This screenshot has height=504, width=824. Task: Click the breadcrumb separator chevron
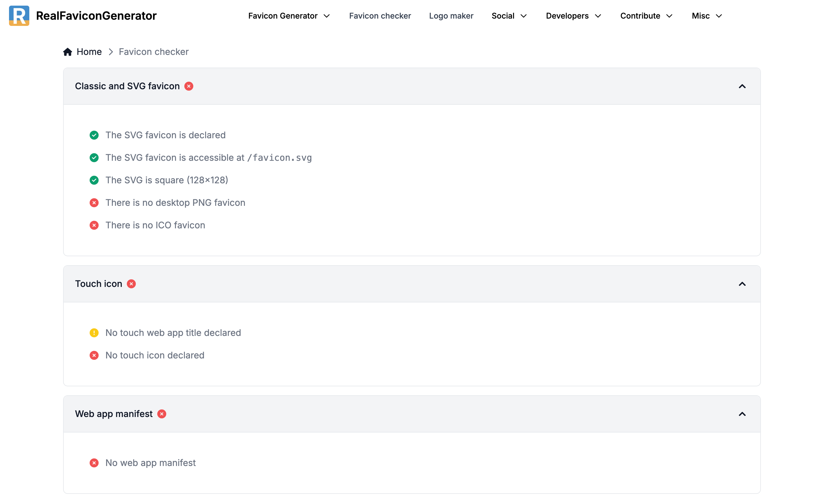pyautogui.click(x=111, y=52)
